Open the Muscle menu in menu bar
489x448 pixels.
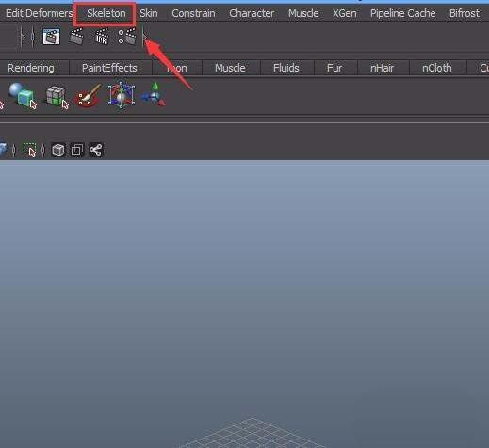(x=303, y=13)
